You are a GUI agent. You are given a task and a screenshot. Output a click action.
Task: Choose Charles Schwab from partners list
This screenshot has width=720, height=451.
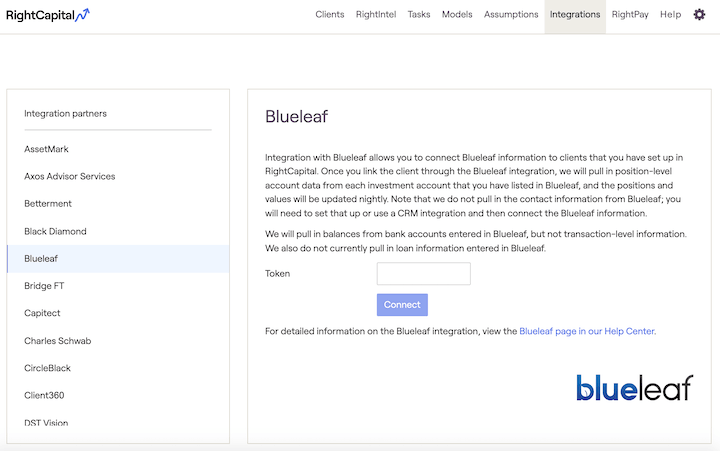[x=118, y=341]
